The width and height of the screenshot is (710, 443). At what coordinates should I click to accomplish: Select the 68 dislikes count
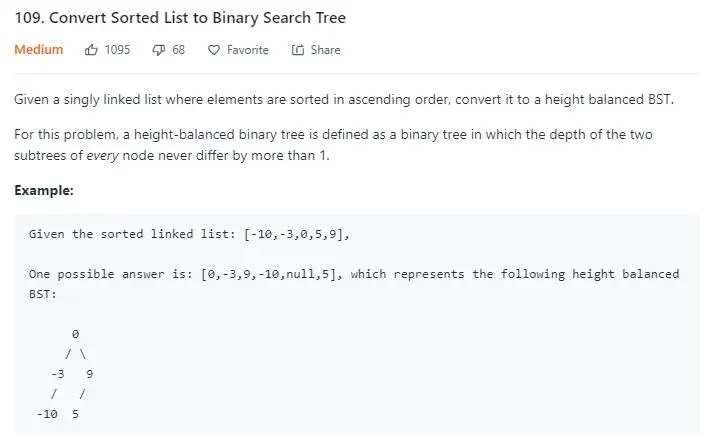pyautogui.click(x=178, y=50)
